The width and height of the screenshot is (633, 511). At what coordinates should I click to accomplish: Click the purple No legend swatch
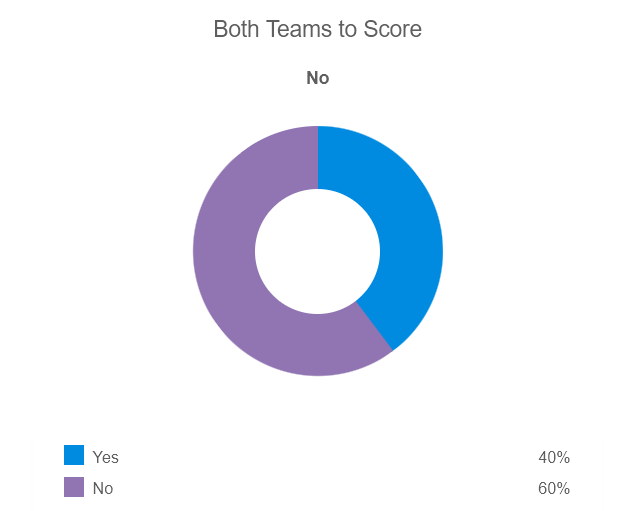74,488
